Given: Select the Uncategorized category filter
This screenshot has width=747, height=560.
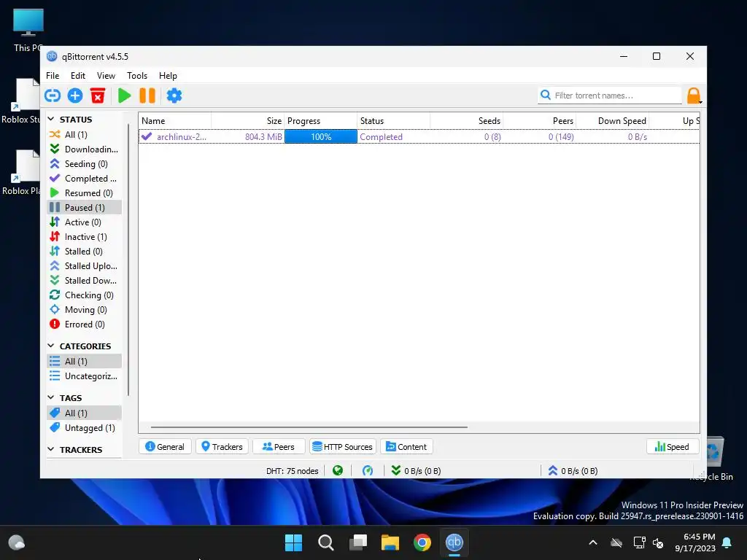Looking at the screenshot, I should (x=84, y=376).
